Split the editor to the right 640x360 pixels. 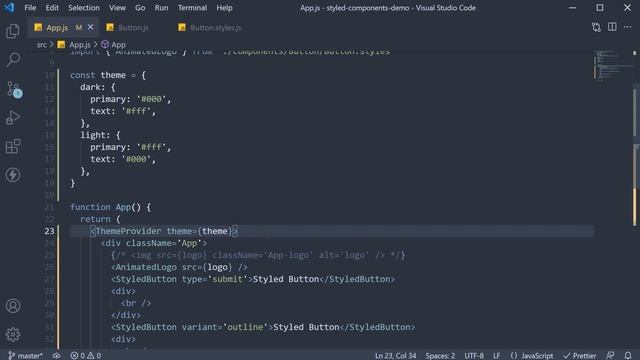coord(612,27)
